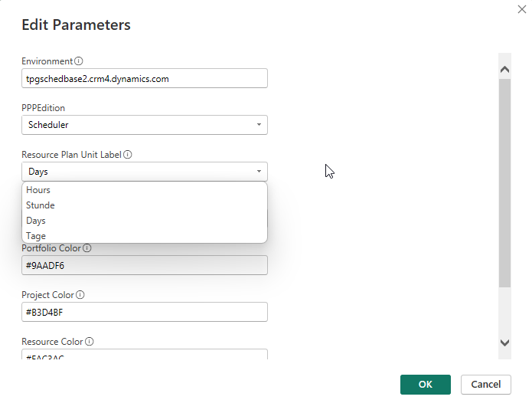Click the info icon beside Environment
This screenshot has width=532, height=413.
[79, 61]
